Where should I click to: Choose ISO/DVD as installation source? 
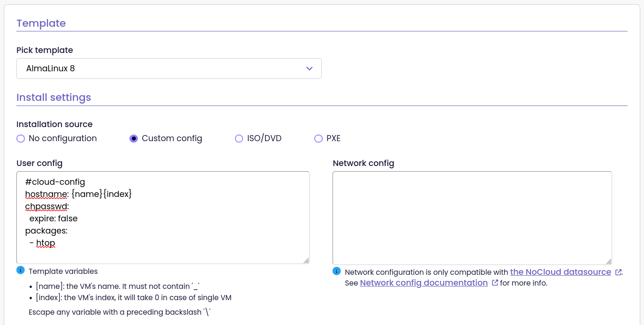coord(239,138)
